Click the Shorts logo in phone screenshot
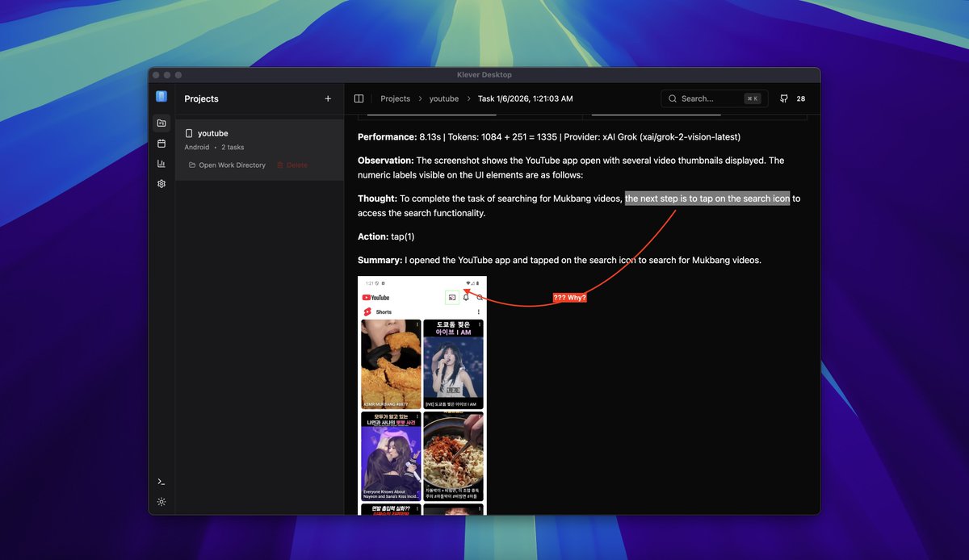 367,311
